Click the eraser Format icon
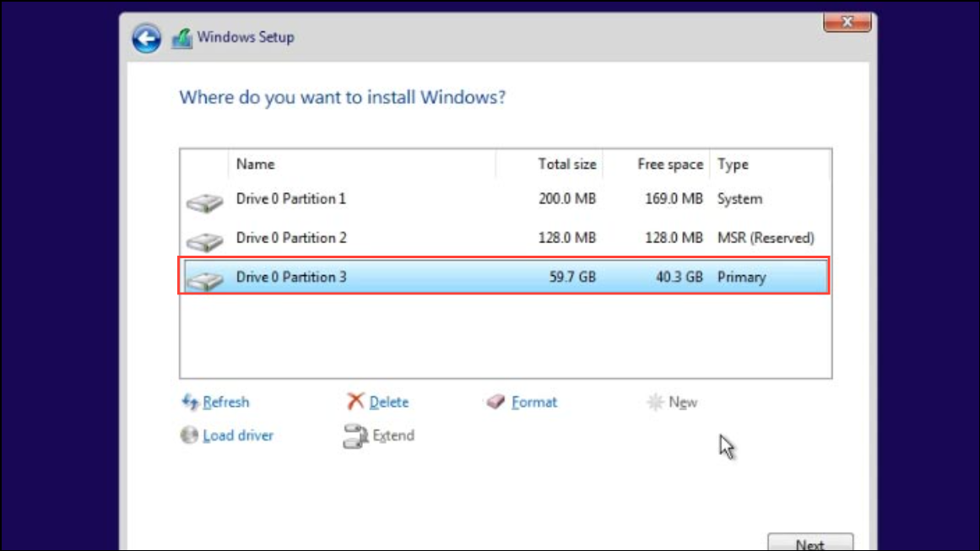 coord(495,401)
